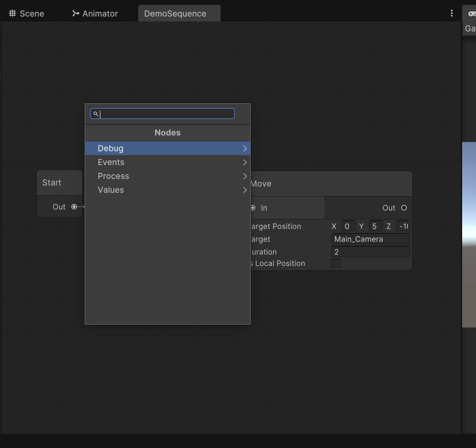The width and height of the screenshot is (476, 448).
Task: Click the Out port on the Move node
Action: tap(404, 208)
